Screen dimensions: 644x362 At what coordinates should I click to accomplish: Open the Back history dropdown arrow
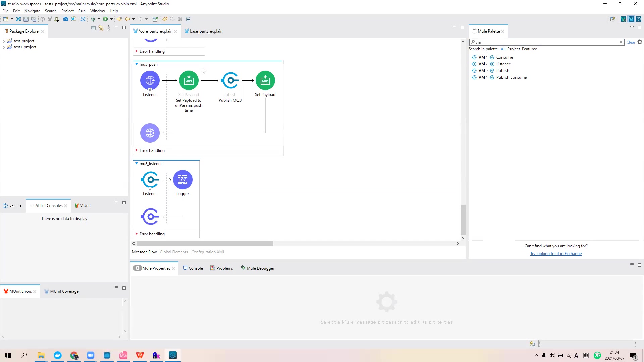coord(133,19)
